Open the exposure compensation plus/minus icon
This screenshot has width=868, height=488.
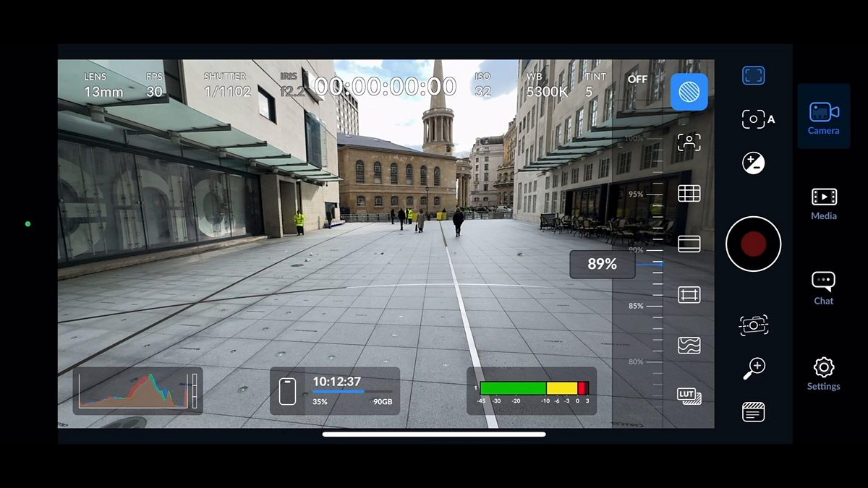click(x=753, y=163)
